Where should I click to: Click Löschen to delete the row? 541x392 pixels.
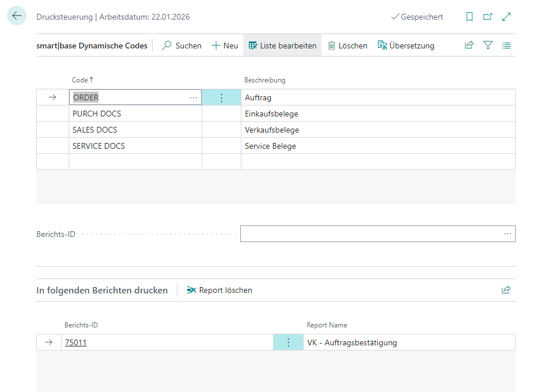pos(347,46)
